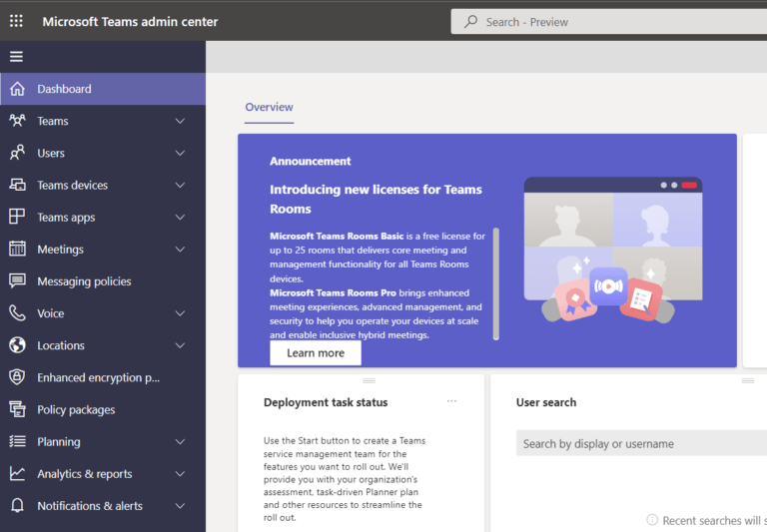Click the Enhanced encryption shield icon
Viewport: 767px width, 532px height.
tap(17, 377)
